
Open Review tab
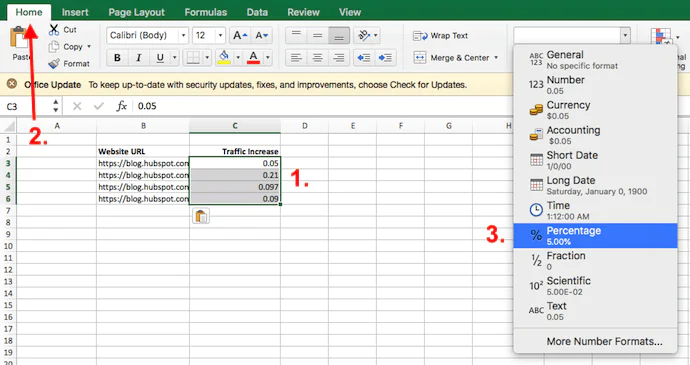[x=303, y=12]
